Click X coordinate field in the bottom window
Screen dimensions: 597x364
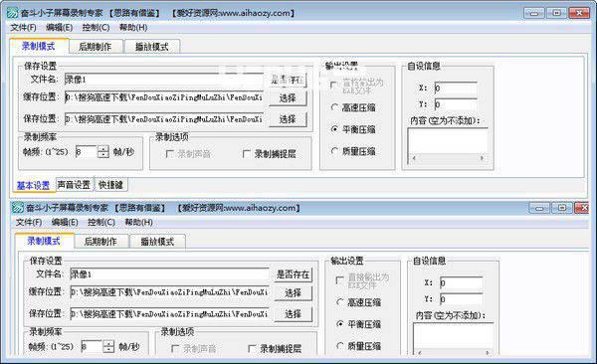461,282
